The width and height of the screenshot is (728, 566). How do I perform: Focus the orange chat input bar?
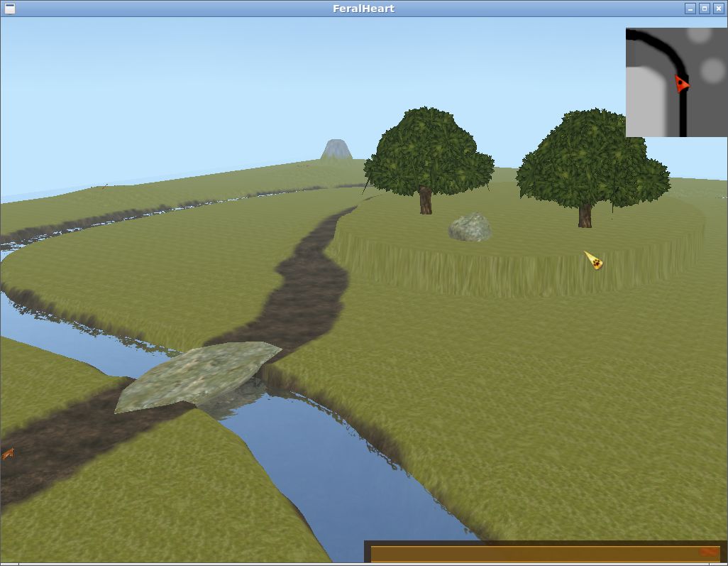[546, 553]
